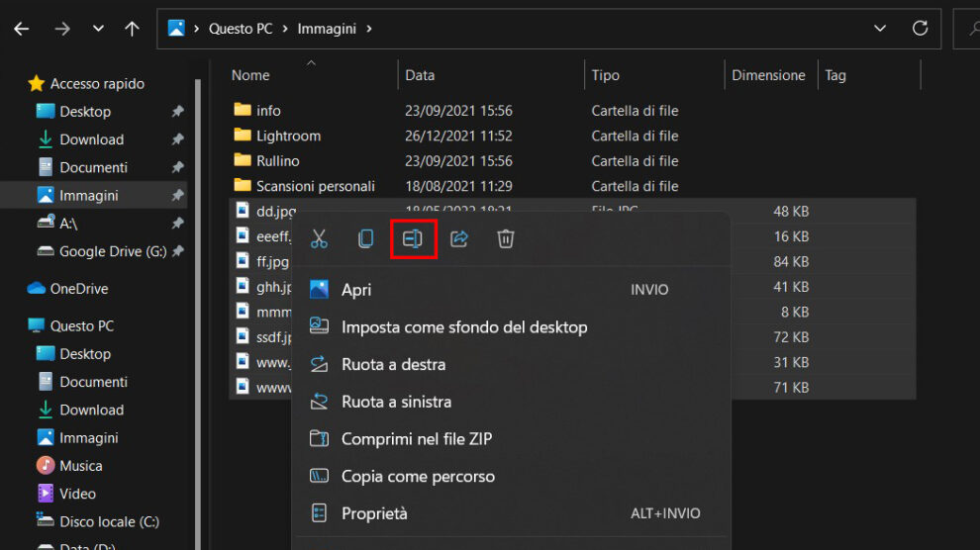Open recent locations dropdown next to Forward arrow
980x550 pixels.
click(x=98, y=29)
